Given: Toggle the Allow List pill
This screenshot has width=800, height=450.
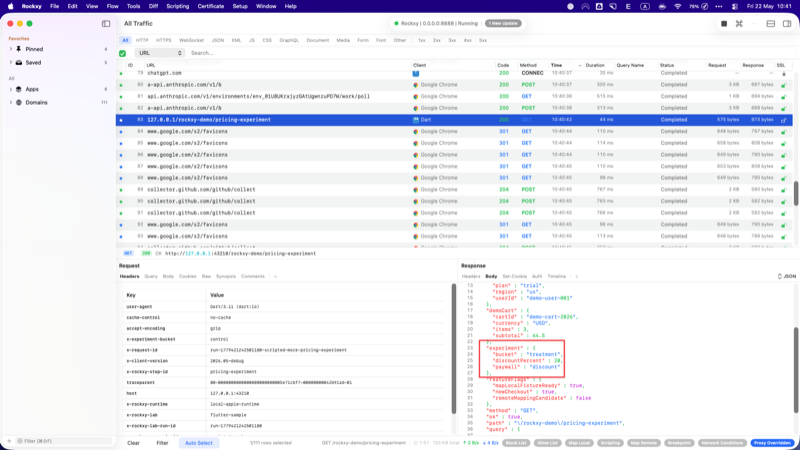Looking at the screenshot, I should (x=547, y=443).
